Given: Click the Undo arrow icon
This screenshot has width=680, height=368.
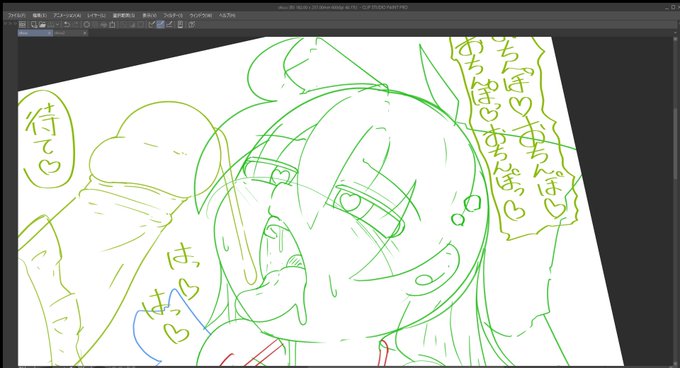Looking at the screenshot, I should point(67,25).
